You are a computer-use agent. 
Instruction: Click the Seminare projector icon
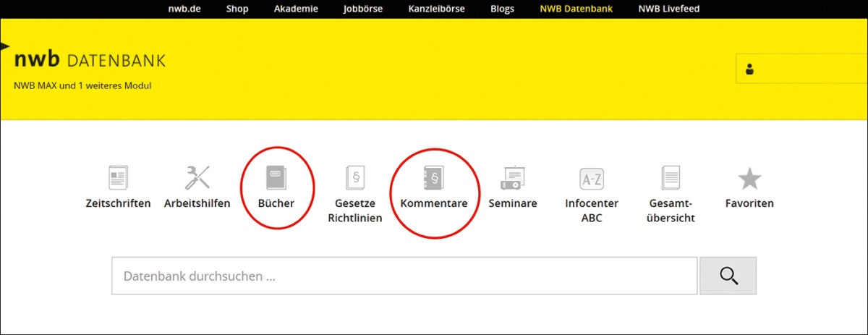pyautogui.click(x=512, y=178)
